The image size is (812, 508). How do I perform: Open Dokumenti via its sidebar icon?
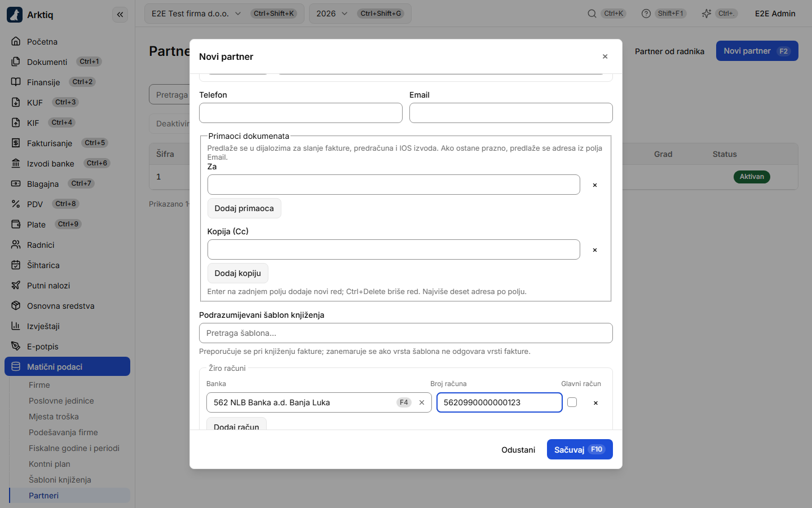point(16,62)
